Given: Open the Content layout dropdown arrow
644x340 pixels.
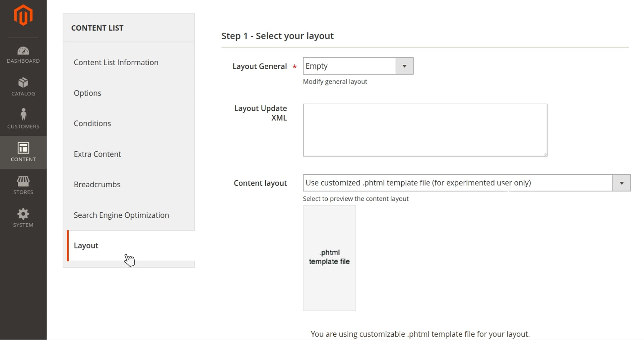Looking at the screenshot, I should click(x=622, y=183).
